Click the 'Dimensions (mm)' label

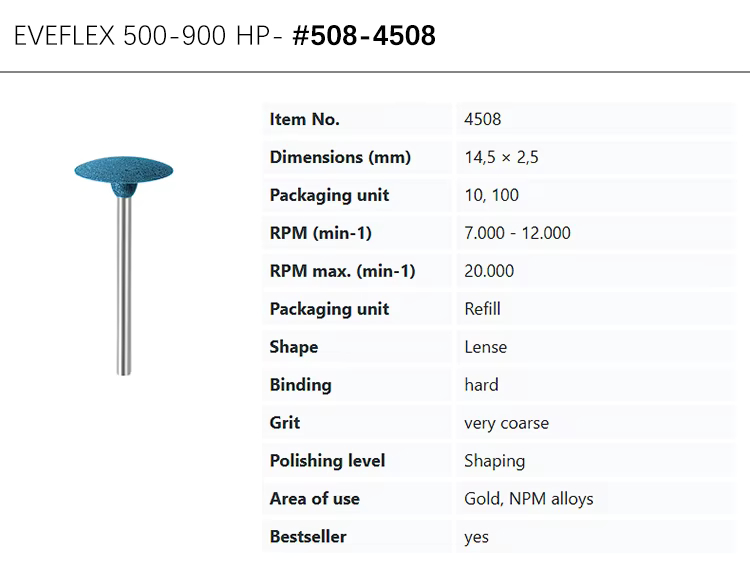click(340, 157)
